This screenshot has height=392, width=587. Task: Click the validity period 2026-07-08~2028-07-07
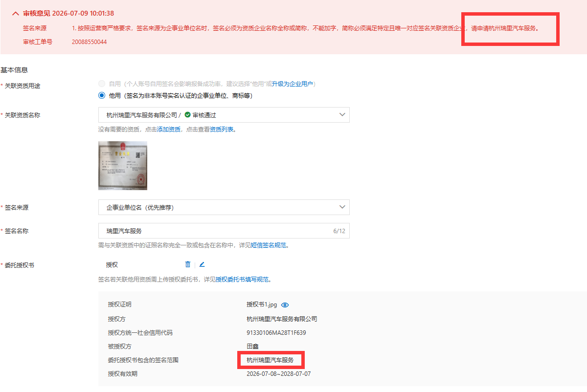click(279, 374)
